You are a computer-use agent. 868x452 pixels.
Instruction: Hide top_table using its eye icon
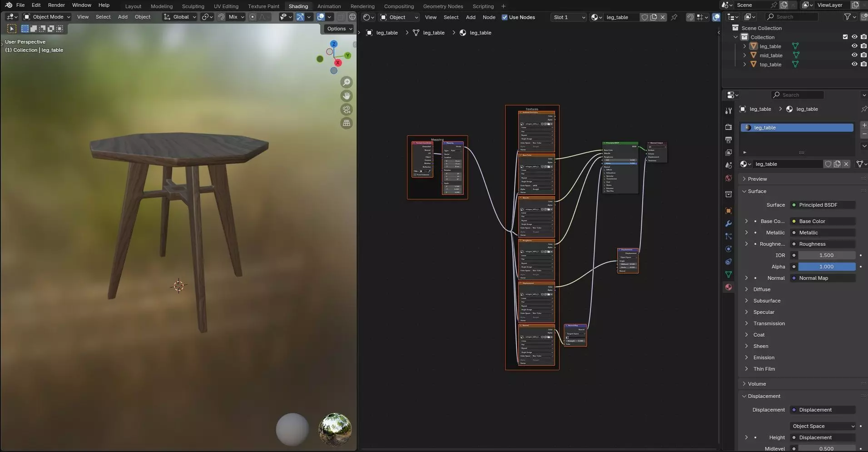click(x=854, y=65)
